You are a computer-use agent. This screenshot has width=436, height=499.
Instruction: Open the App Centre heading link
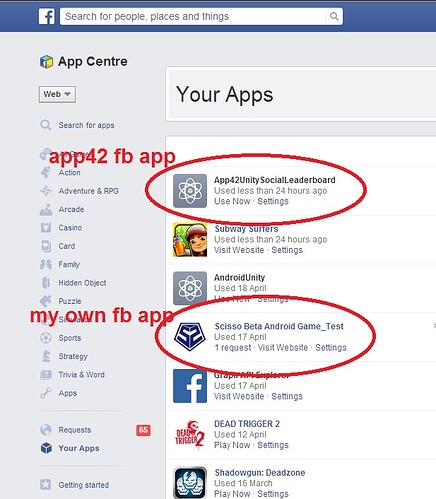click(93, 61)
